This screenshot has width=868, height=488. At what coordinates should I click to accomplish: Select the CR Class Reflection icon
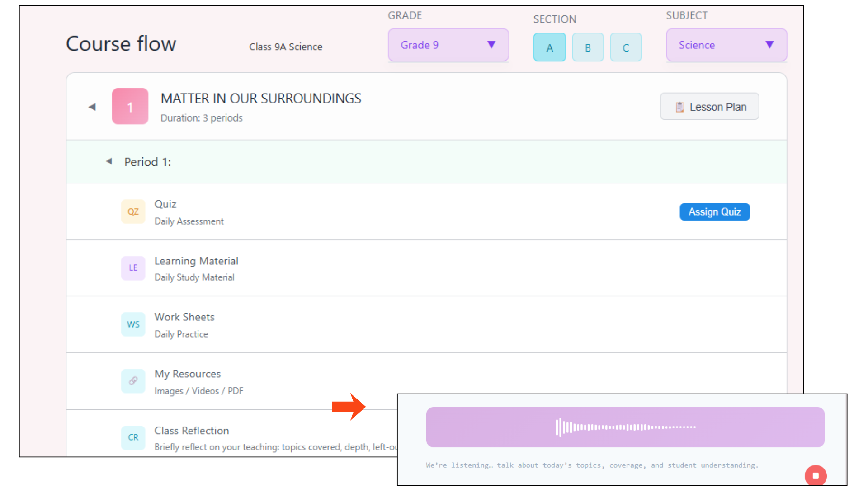coord(133,437)
